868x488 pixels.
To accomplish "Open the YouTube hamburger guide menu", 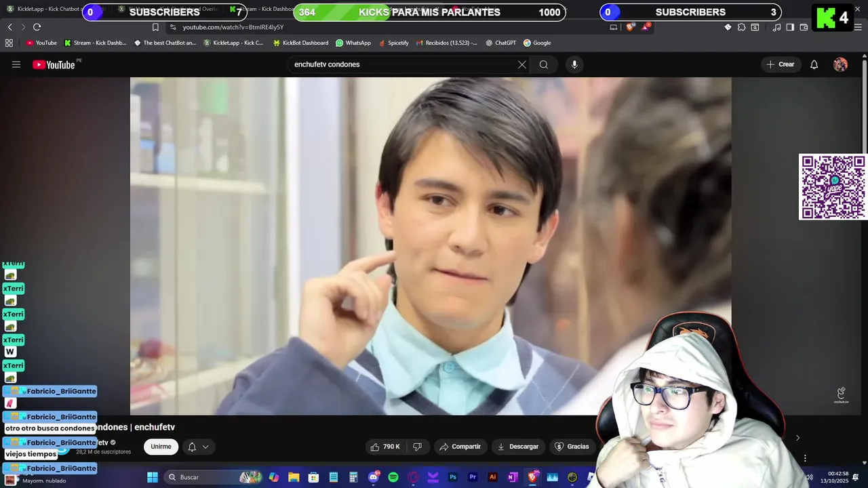I will coord(16,64).
